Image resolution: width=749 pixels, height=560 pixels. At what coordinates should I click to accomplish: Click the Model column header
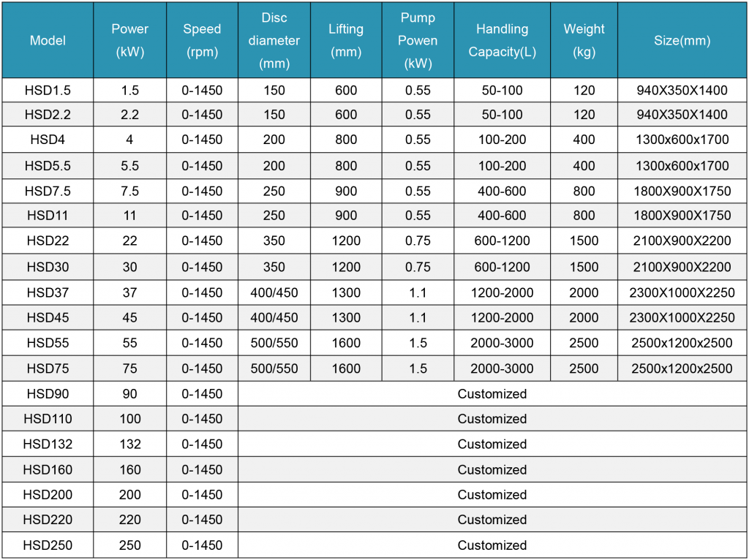(x=48, y=40)
